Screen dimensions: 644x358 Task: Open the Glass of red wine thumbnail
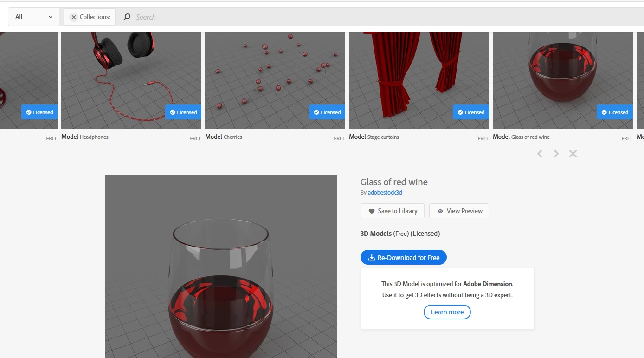[x=563, y=80]
